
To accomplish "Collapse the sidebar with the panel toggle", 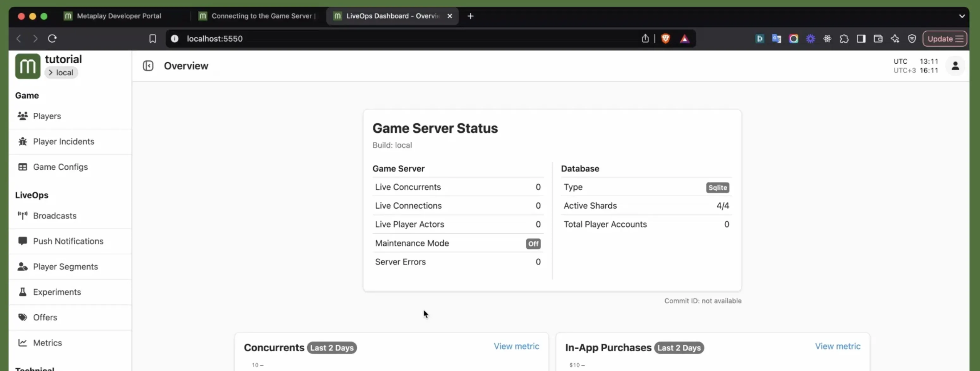I will pos(148,66).
